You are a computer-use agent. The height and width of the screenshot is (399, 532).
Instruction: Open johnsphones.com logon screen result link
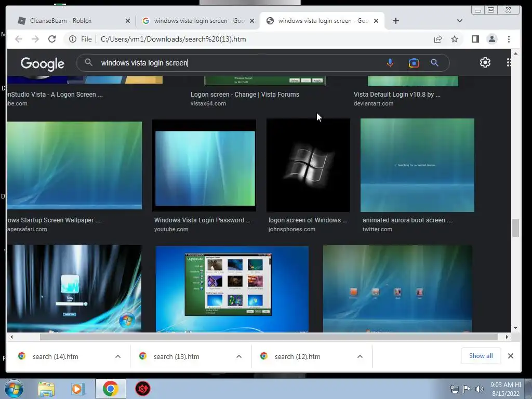(x=308, y=220)
